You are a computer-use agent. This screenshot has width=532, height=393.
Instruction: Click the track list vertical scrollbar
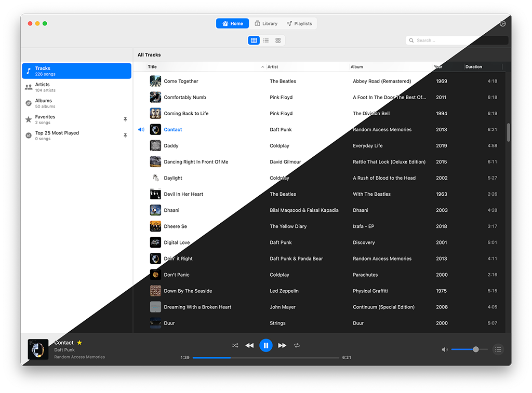[508, 132]
